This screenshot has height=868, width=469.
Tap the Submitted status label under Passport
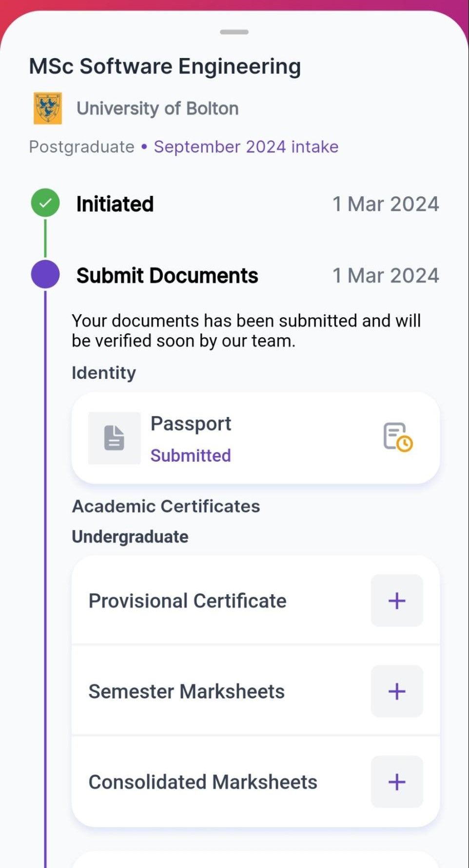click(x=191, y=455)
